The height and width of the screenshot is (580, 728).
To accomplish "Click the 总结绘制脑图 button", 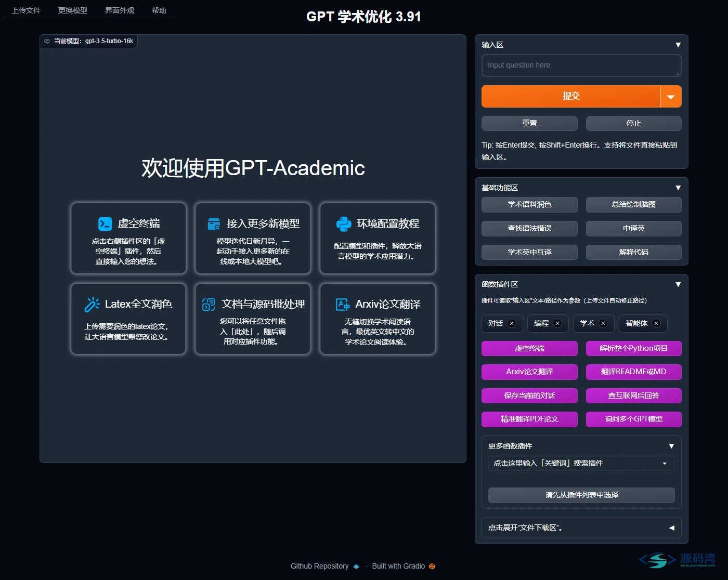I will [x=634, y=205].
